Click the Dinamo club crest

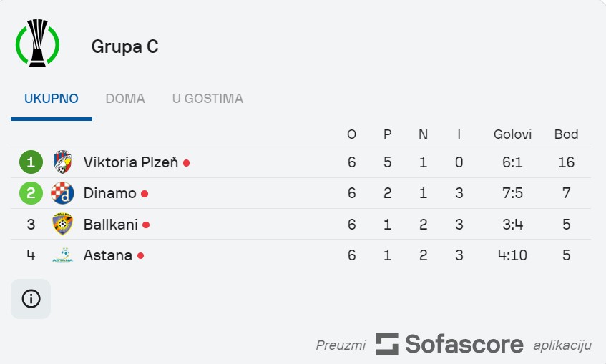pyautogui.click(x=63, y=193)
